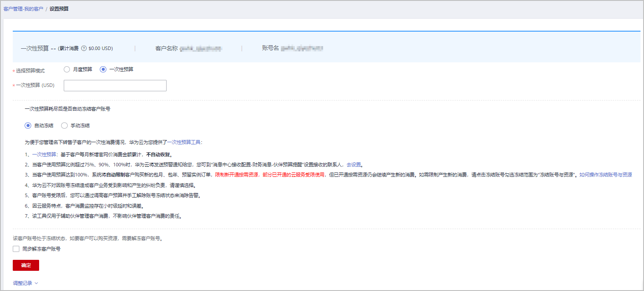Select the 月度预算 radio option
Image resolution: width=644 pixels, height=291 pixels.
coord(67,69)
